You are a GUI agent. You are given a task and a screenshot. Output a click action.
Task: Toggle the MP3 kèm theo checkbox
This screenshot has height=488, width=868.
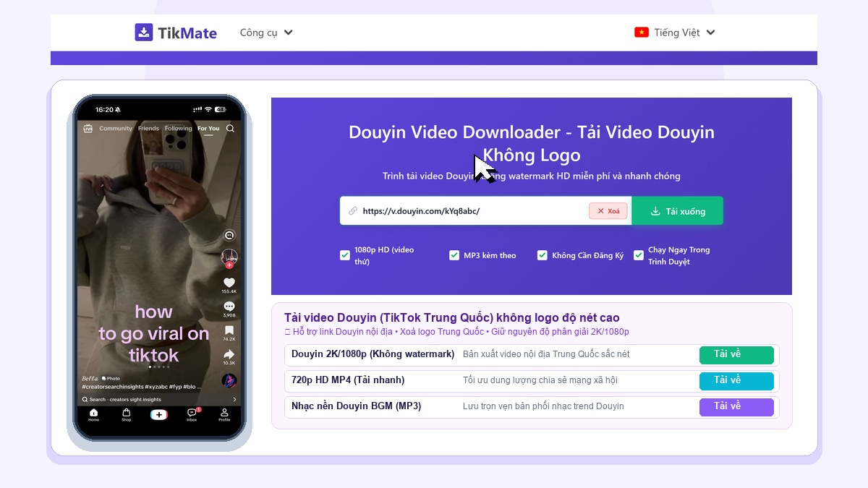[454, 255]
